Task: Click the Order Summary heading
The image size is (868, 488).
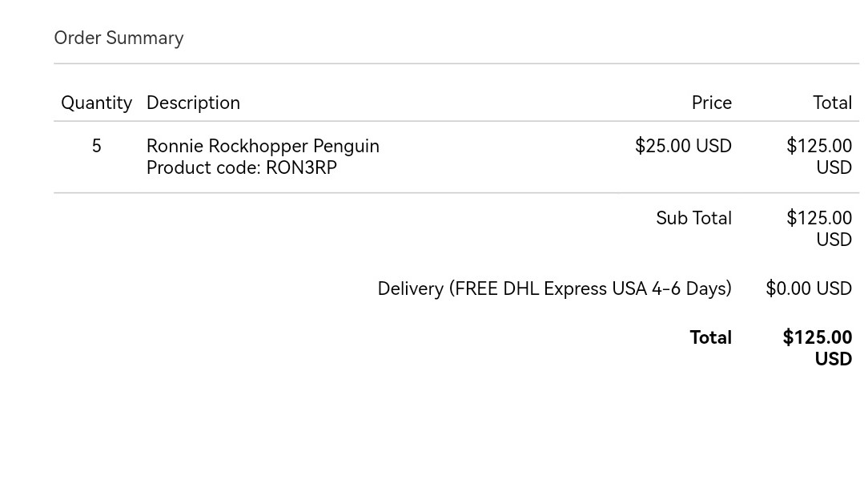Action: [119, 38]
